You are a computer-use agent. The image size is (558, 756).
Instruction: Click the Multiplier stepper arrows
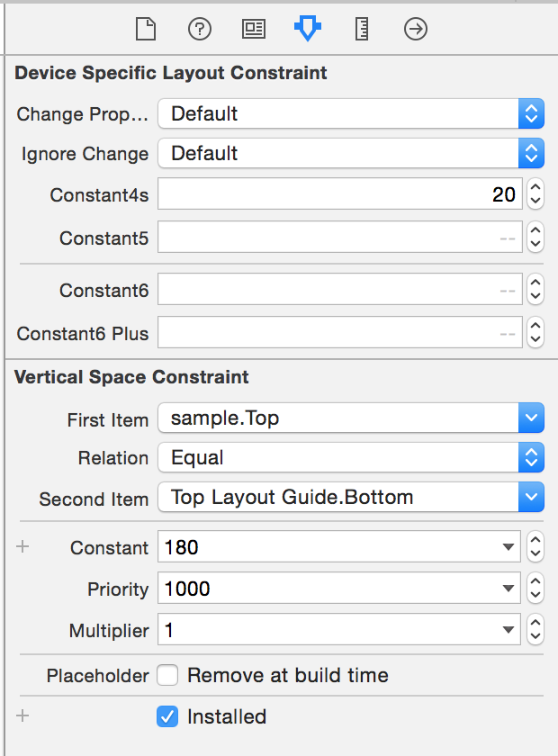coord(535,630)
